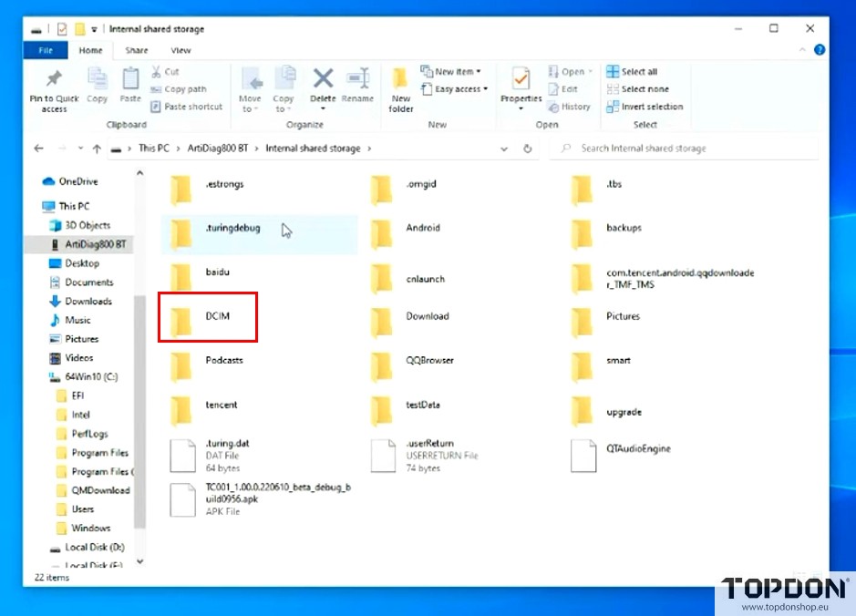This screenshot has height=616, width=856.
Task: Open the Quick Access Toolbar customize arrow
Action: 97,28
